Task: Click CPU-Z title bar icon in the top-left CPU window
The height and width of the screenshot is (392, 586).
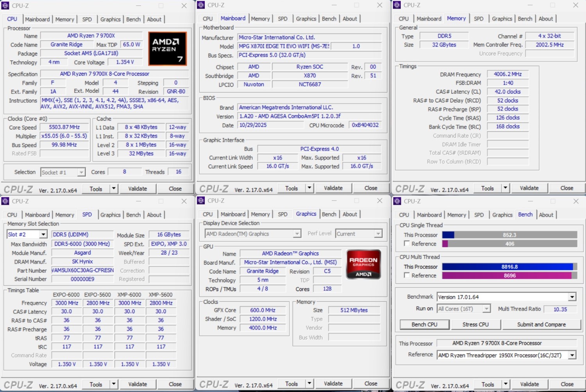Action: (5, 6)
